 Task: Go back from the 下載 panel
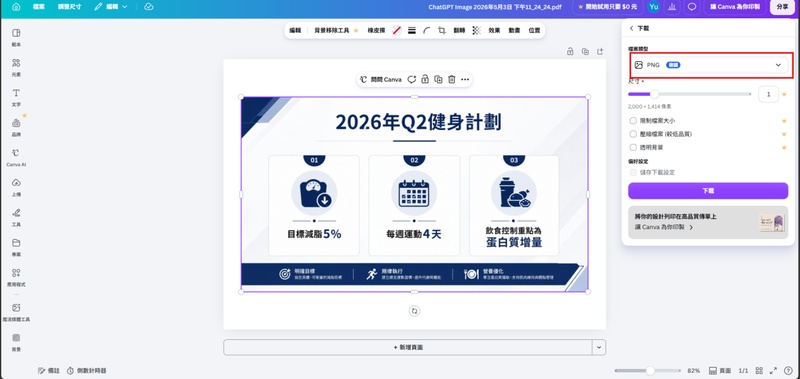point(632,29)
